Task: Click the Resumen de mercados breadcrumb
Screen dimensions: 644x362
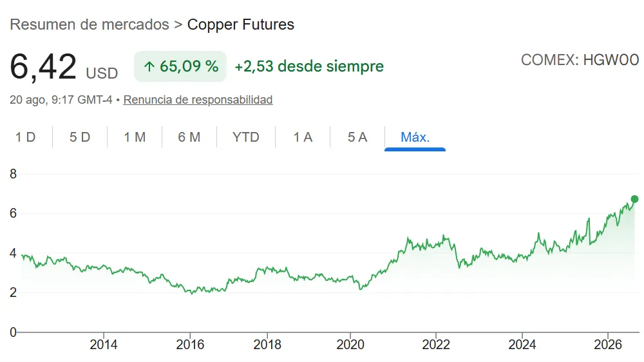Action: 90,24
